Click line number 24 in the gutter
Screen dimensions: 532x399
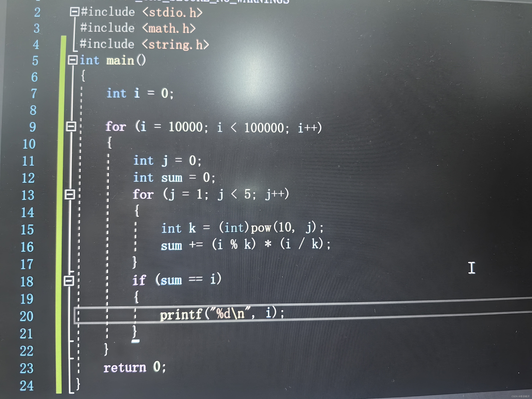(x=26, y=386)
